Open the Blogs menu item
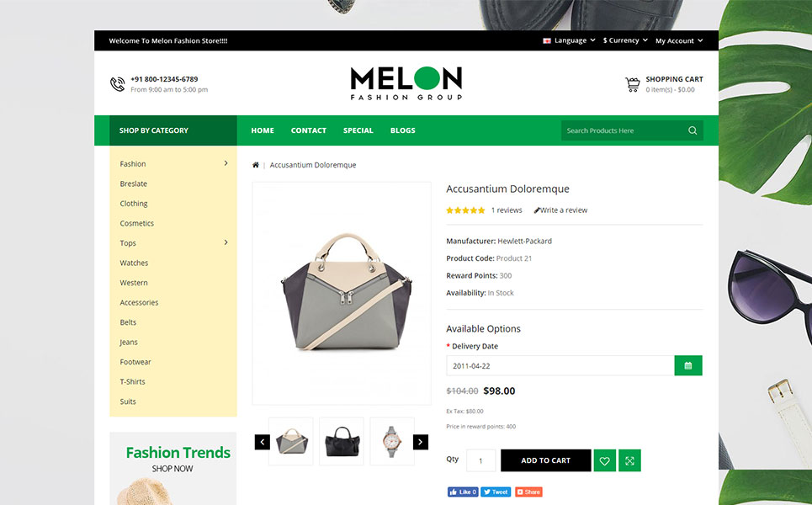 click(x=403, y=130)
